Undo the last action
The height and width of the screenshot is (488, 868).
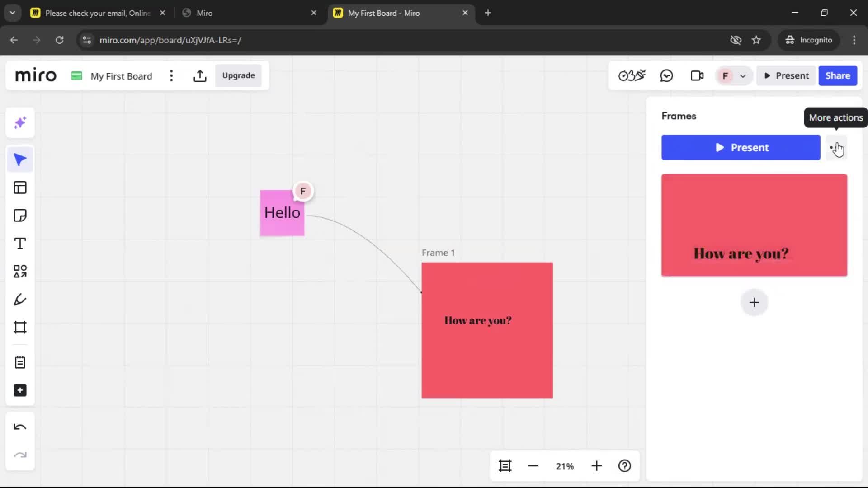(x=20, y=427)
